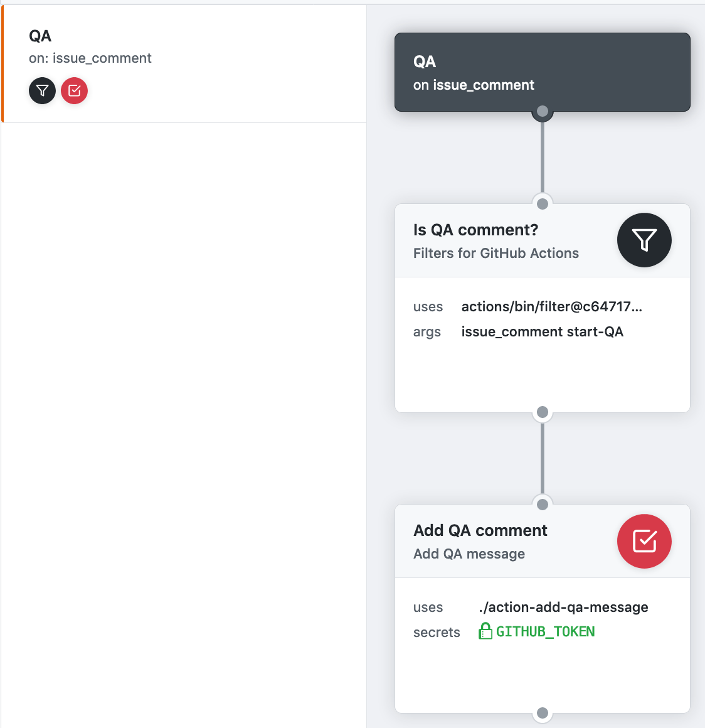Viewport: 705px width, 728px height.
Task: Open the filter icon on the Is QA comment node
Action: coord(644,240)
